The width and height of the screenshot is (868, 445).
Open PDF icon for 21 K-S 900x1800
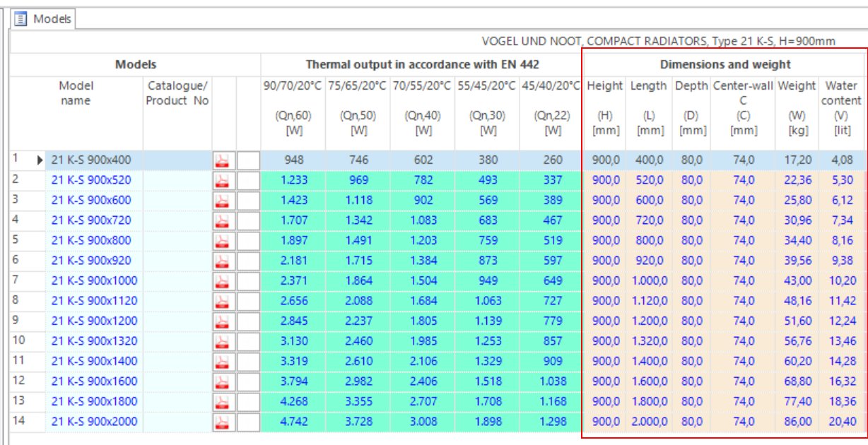pos(223,402)
